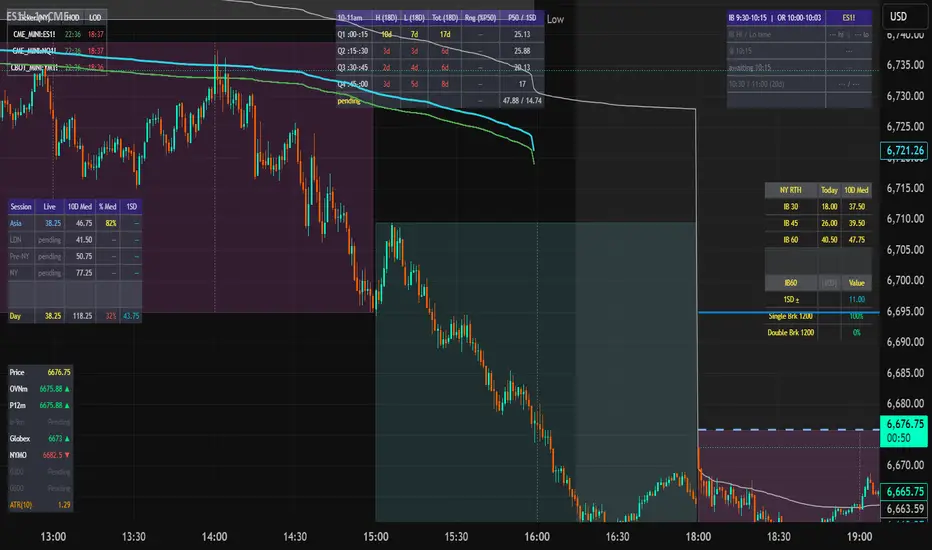Click the '17d' total cell
Screen dimensions: 932x550
(x=445, y=34)
